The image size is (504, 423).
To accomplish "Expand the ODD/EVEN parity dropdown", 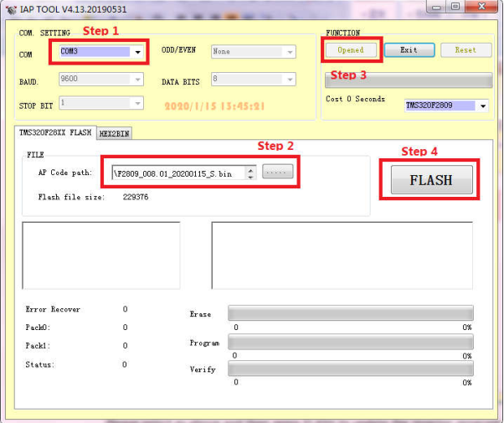I will [254, 51].
